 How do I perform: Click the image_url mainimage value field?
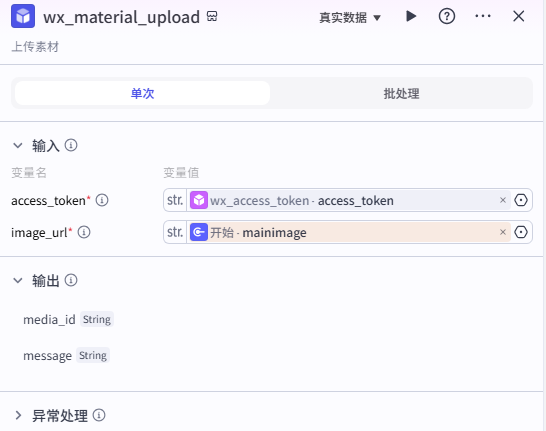click(x=349, y=232)
